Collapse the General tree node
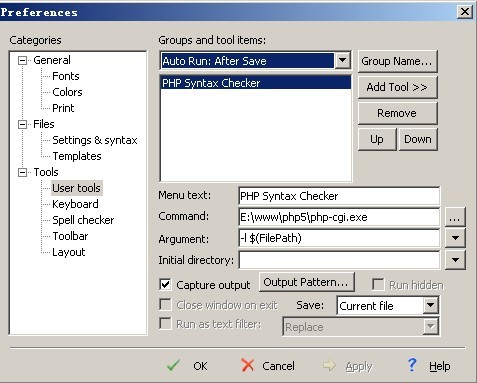Viewport: 477px width, 383px height. (x=22, y=60)
